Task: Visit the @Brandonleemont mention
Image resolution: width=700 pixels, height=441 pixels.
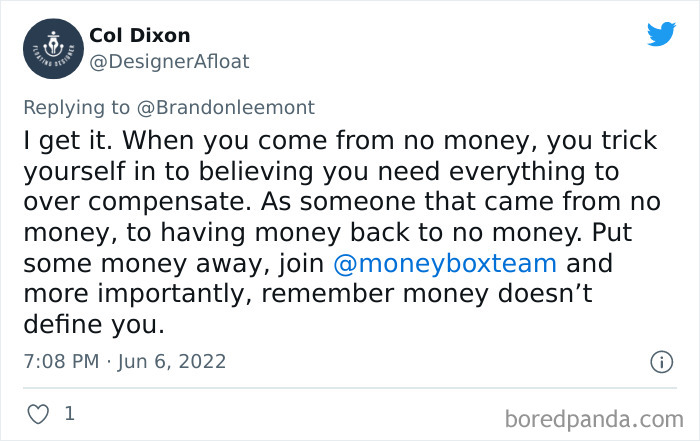Action: click(233, 105)
